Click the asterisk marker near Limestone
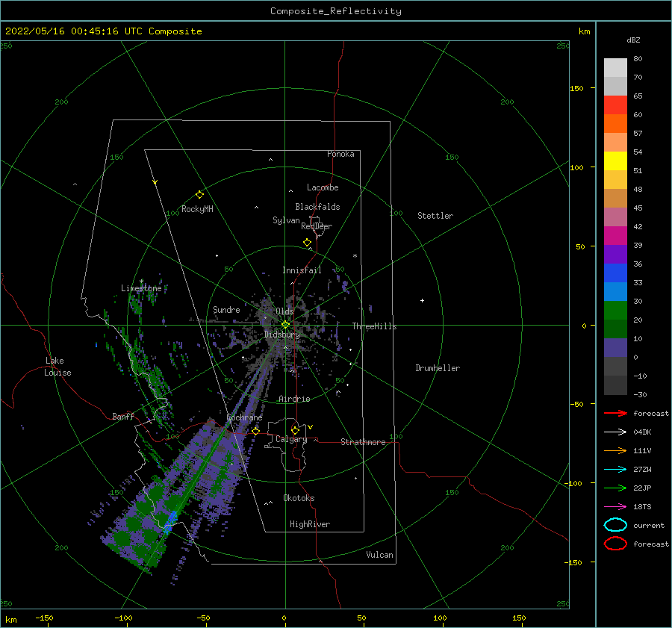Screen dimensions: 672x628 point(141,282)
